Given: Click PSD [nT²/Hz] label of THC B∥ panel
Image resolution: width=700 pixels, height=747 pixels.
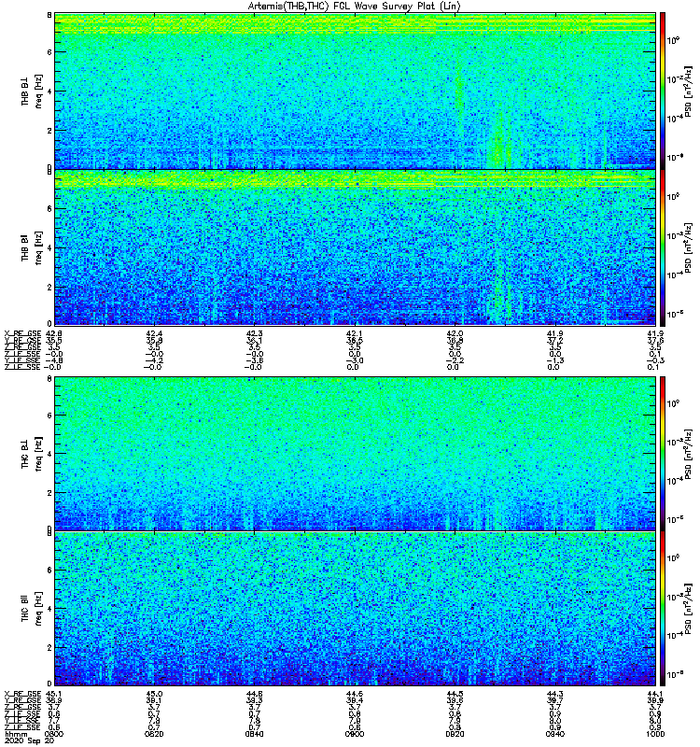Looking at the screenshot, I should [x=688, y=609].
